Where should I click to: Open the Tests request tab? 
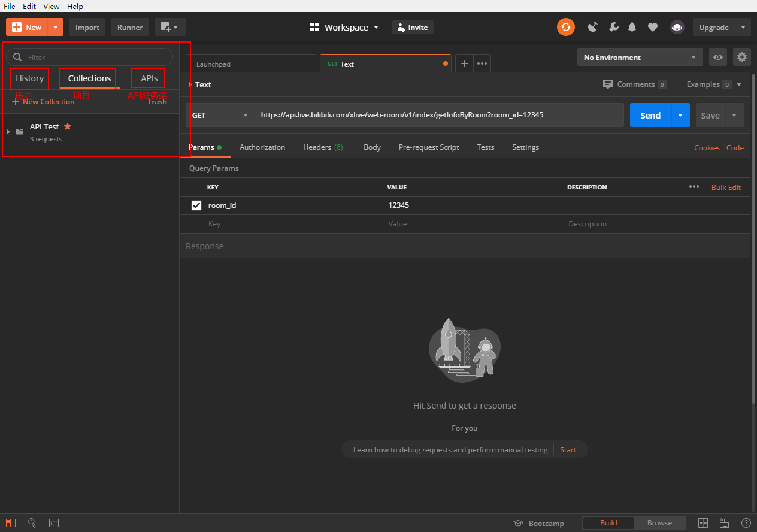pos(486,147)
